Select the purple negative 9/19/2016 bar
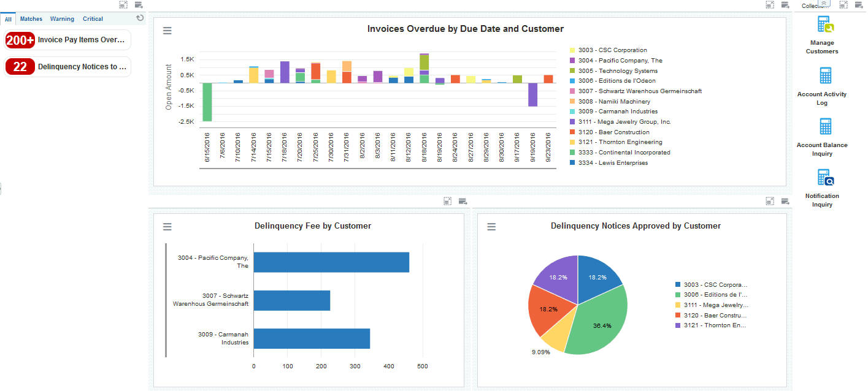 [532, 94]
